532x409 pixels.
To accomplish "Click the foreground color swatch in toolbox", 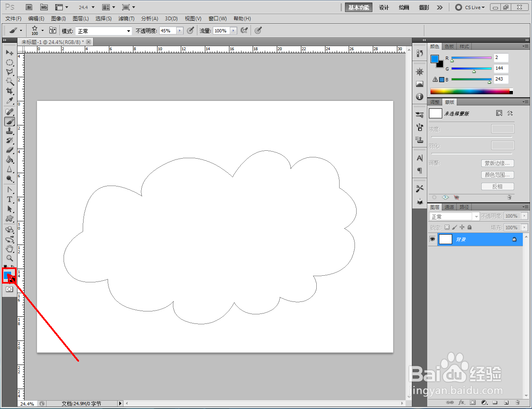I will pos(7,275).
